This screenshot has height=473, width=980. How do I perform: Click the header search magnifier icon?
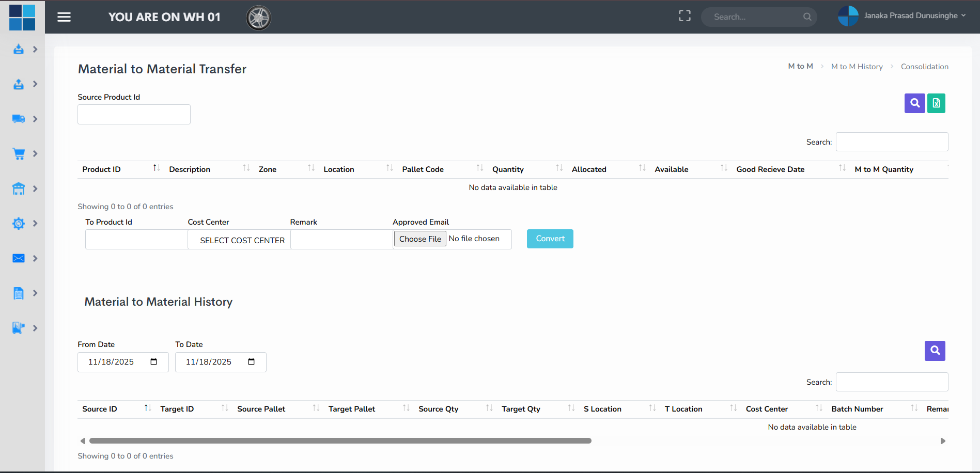[807, 17]
